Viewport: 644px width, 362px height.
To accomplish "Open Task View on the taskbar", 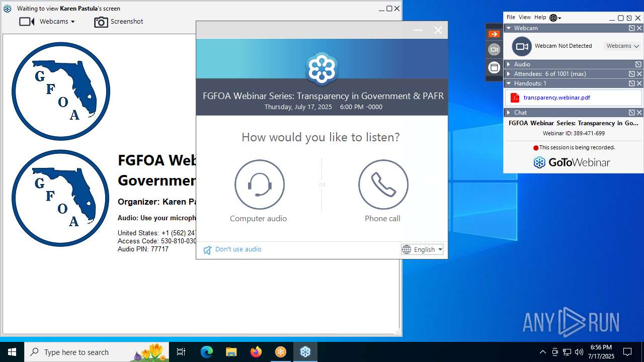I will (181, 352).
